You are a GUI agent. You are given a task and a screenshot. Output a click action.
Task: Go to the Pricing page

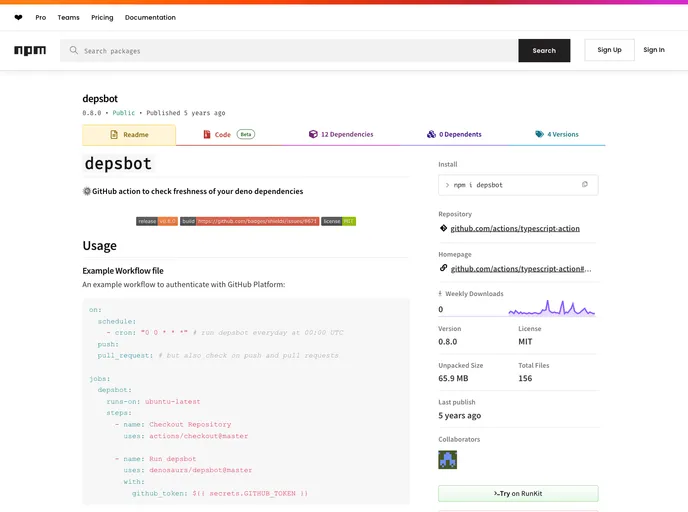102,18
